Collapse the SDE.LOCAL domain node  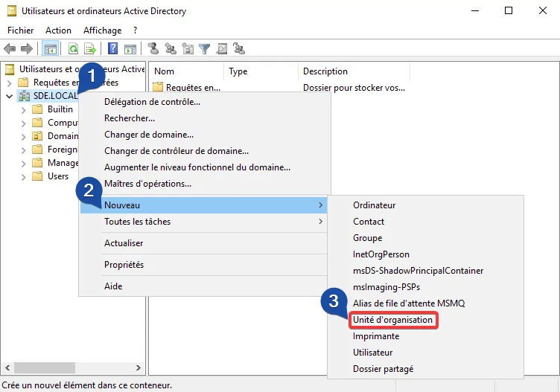pyautogui.click(x=9, y=96)
